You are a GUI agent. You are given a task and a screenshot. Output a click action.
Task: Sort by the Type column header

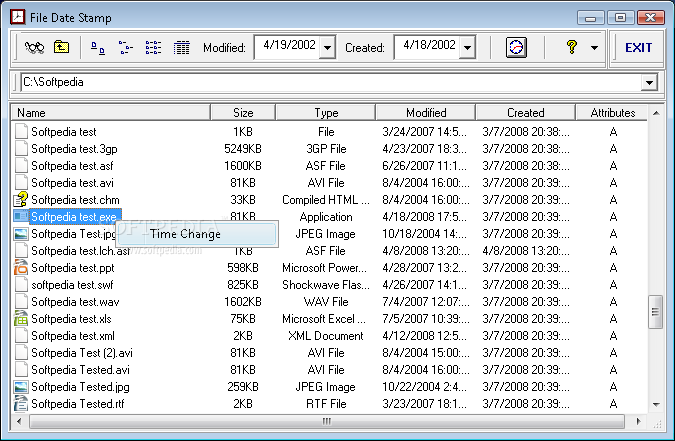click(325, 112)
